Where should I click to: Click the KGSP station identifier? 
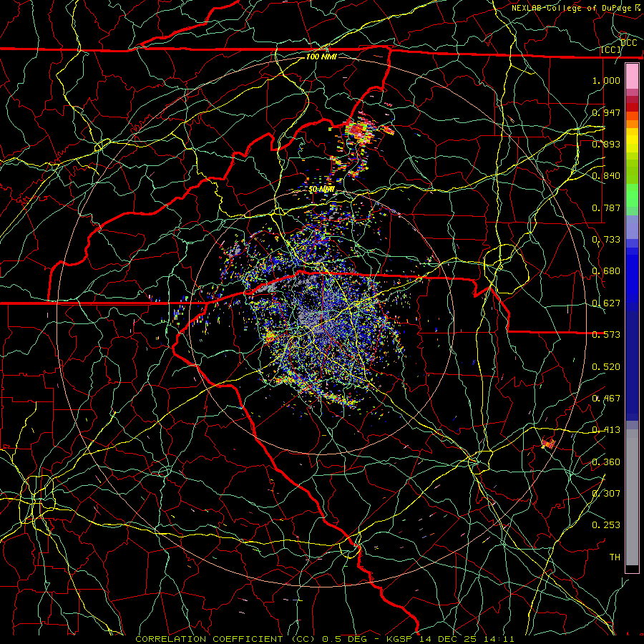coord(399,639)
